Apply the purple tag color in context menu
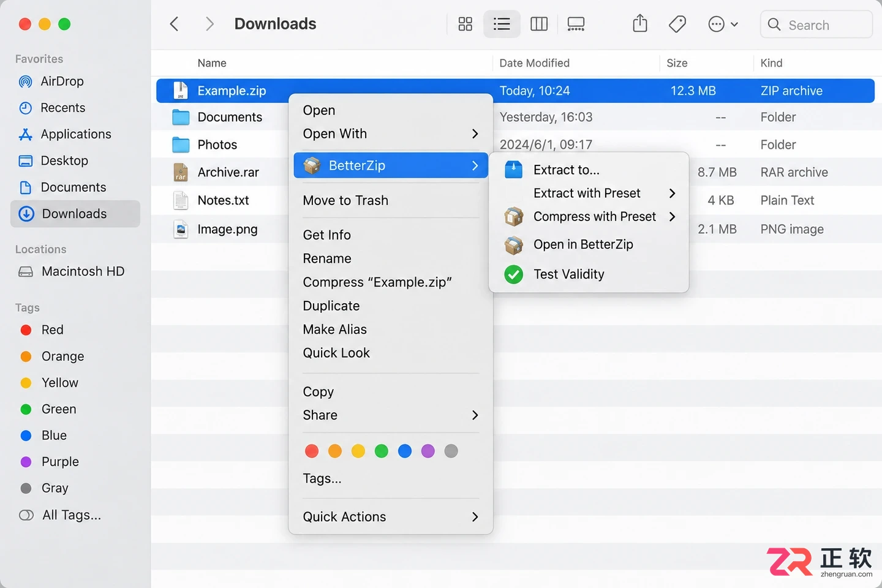Image resolution: width=882 pixels, height=588 pixels. coord(428,451)
